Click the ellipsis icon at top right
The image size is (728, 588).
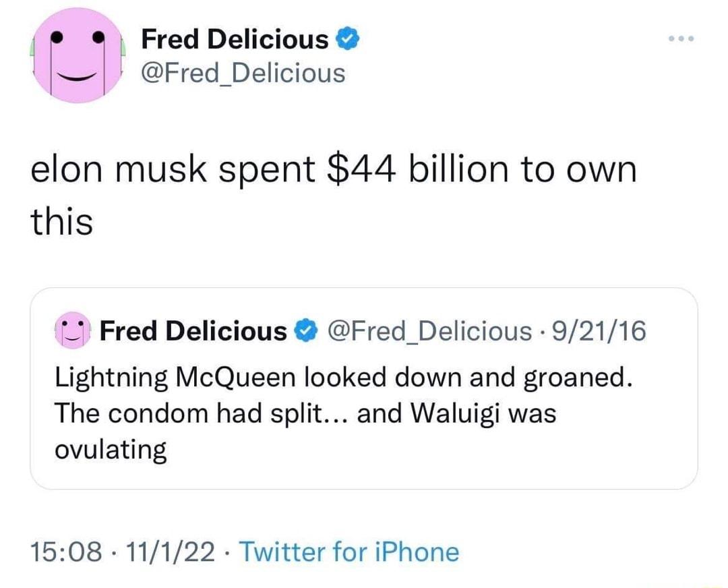tap(681, 38)
